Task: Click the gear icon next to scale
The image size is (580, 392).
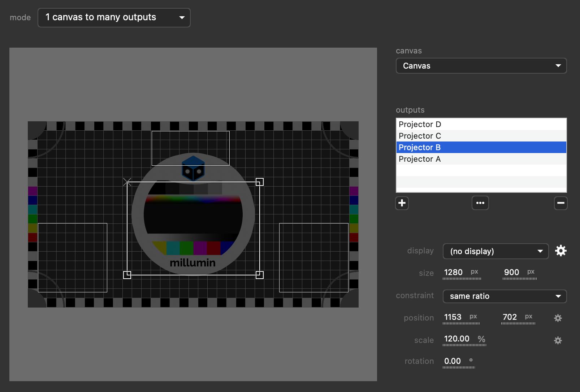Action: click(558, 340)
